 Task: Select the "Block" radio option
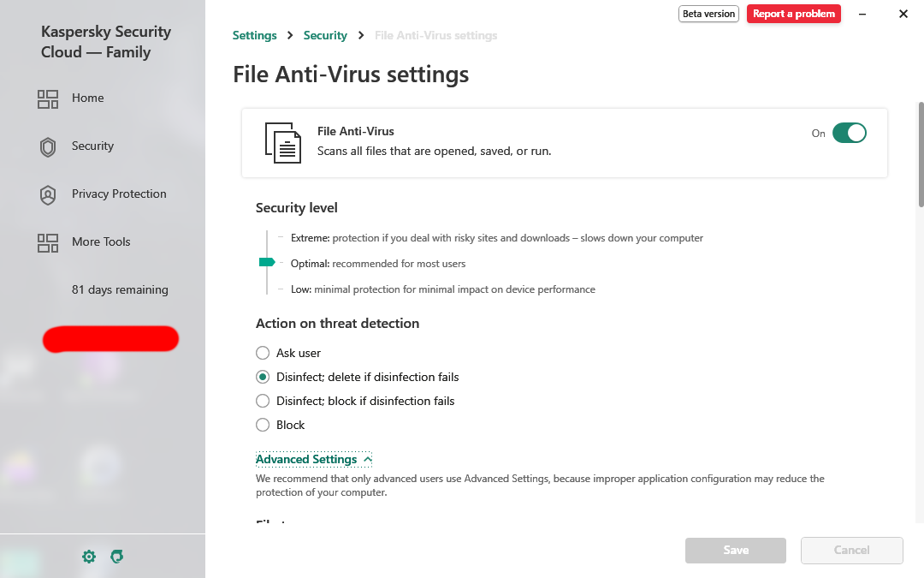263,425
